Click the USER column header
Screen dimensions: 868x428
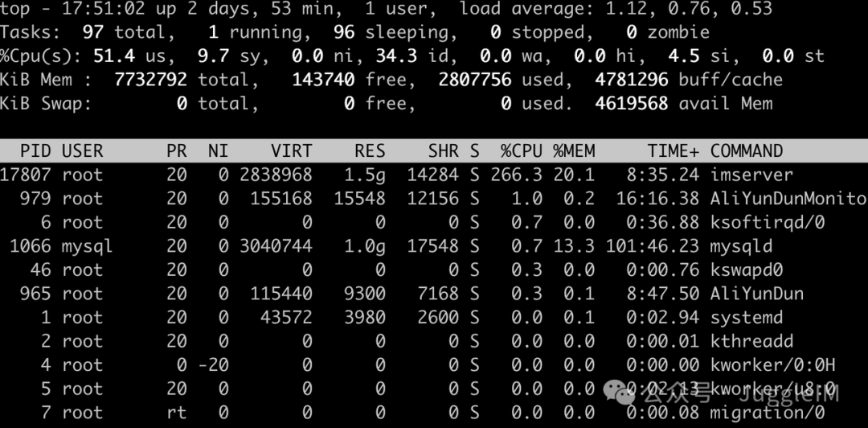tap(82, 150)
